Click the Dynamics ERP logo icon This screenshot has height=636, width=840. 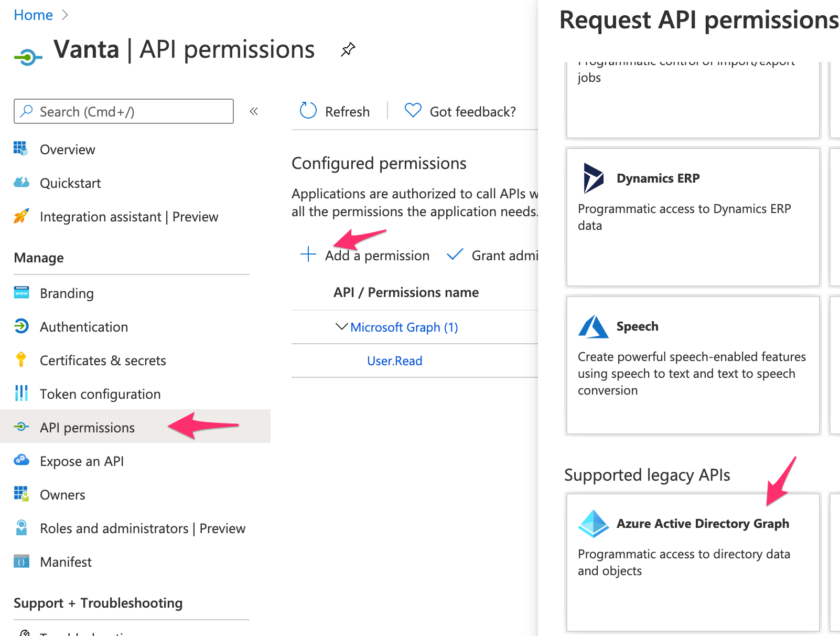(x=594, y=178)
